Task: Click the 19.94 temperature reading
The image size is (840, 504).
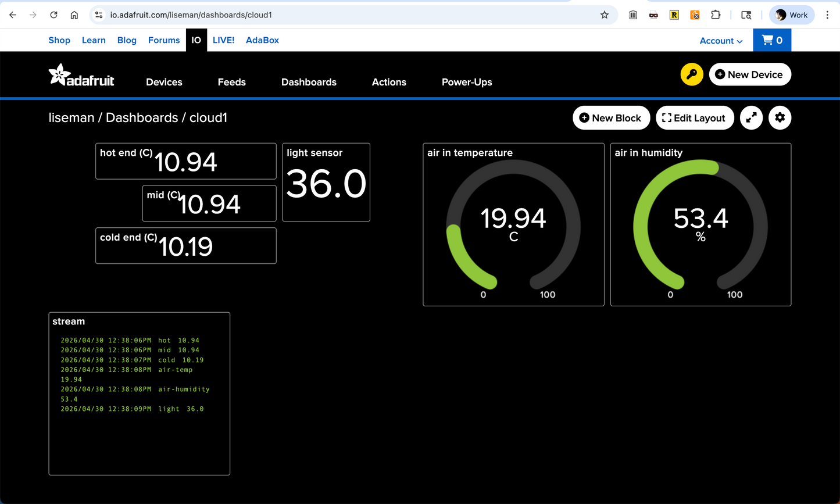Action: (513, 219)
